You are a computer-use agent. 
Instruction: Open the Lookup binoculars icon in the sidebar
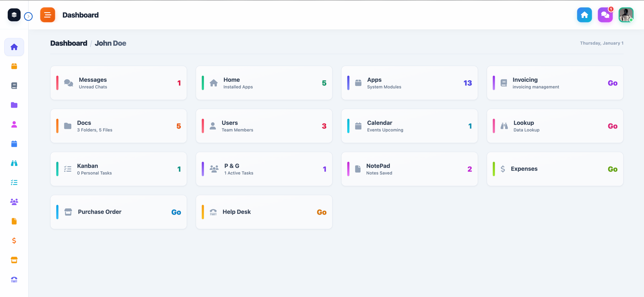pyautogui.click(x=14, y=163)
